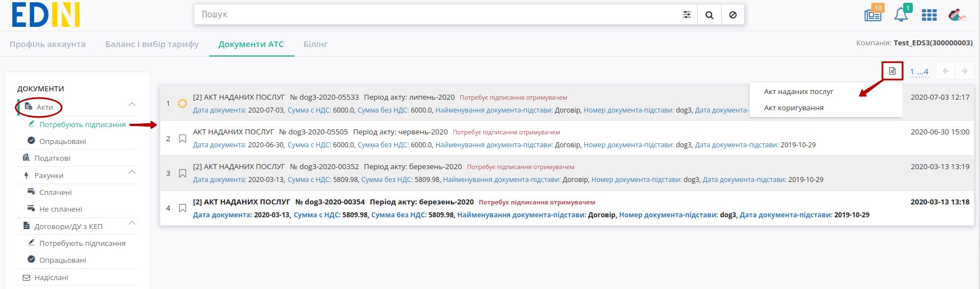Open Податкові documents

(x=52, y=158)
